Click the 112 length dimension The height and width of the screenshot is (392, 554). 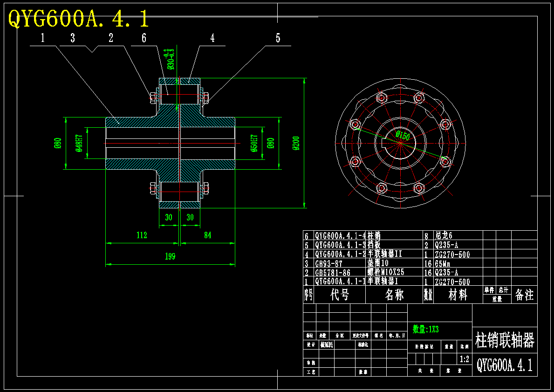click(142, 235)
